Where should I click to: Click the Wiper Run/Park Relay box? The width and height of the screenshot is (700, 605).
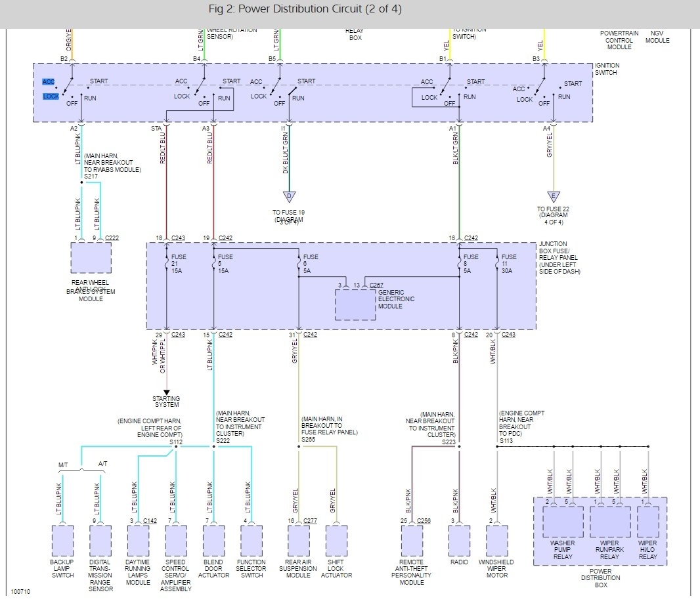[x=610, y=522]
